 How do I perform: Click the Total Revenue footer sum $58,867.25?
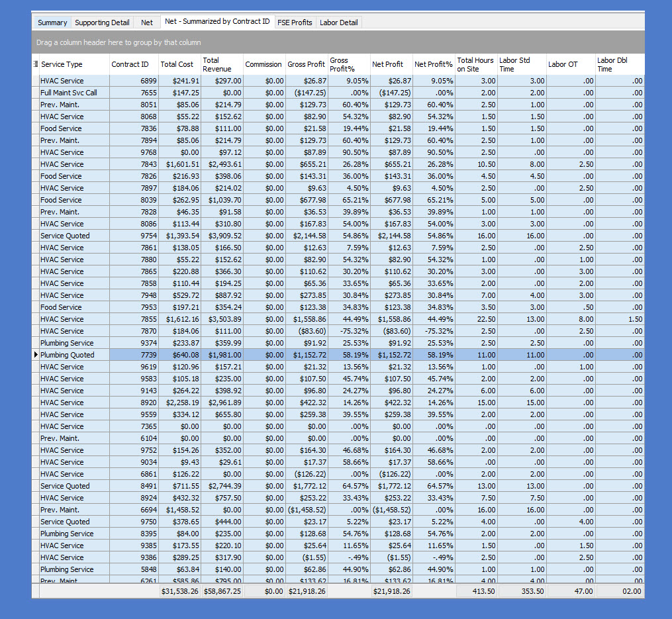[x=222, y=591]
